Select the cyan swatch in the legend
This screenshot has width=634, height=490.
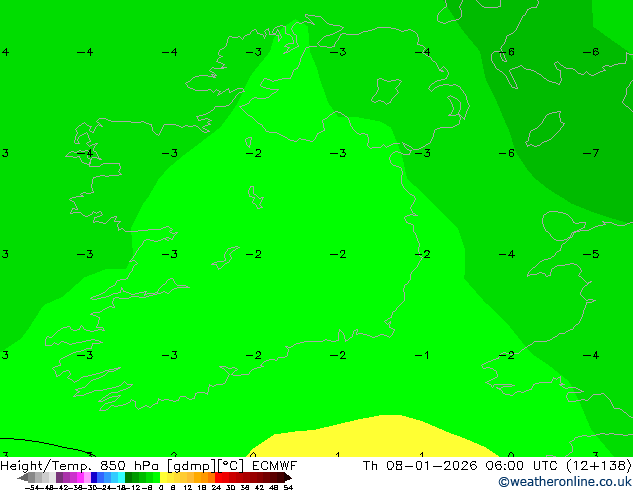(x=121, y=477)
